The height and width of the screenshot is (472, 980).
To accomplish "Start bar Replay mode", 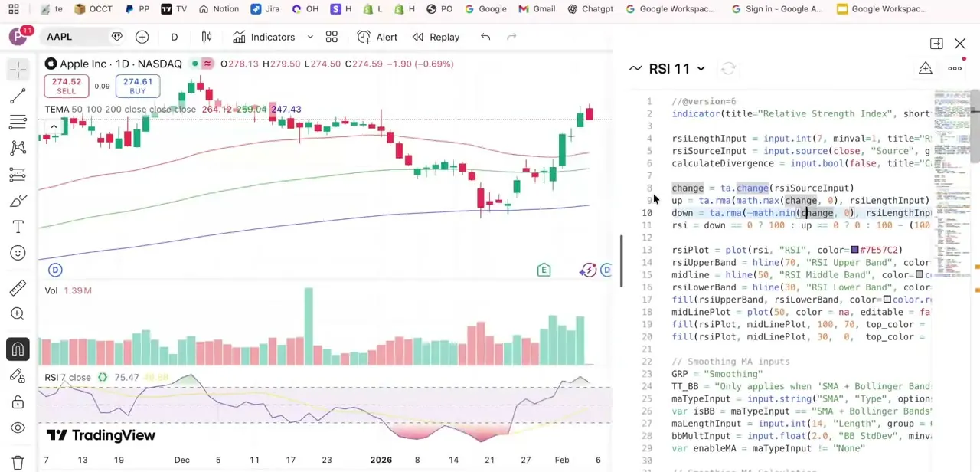I will click(436, 37).
